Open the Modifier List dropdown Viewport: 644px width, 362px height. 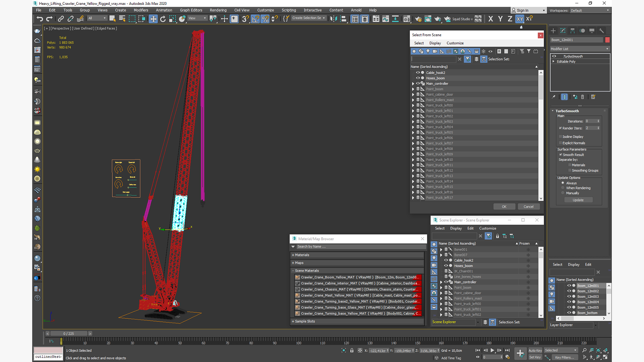pyautogui.click(x=579, y=49)
